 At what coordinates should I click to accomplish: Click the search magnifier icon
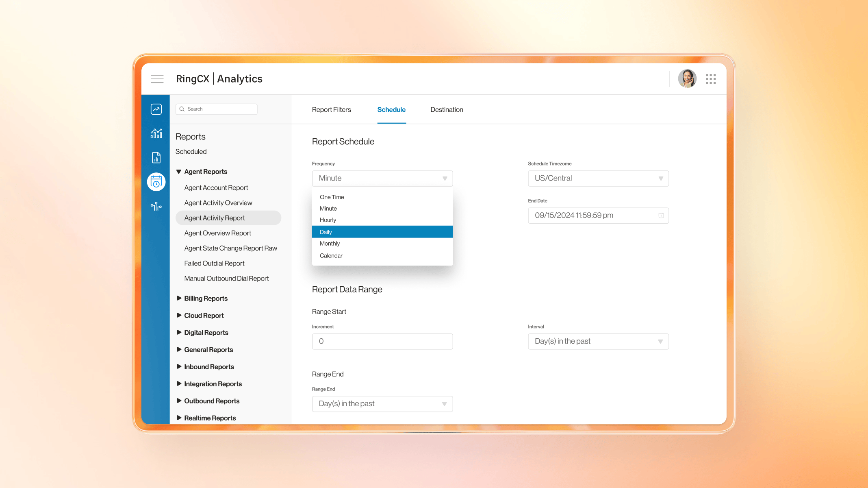[x=182, y=109]
